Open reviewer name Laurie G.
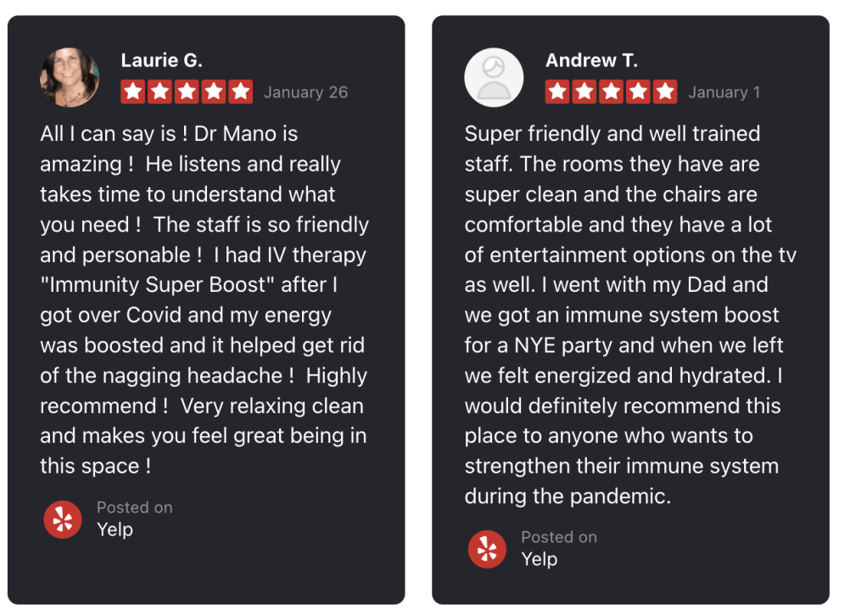The image size is (850, 616). click(161, 60)
